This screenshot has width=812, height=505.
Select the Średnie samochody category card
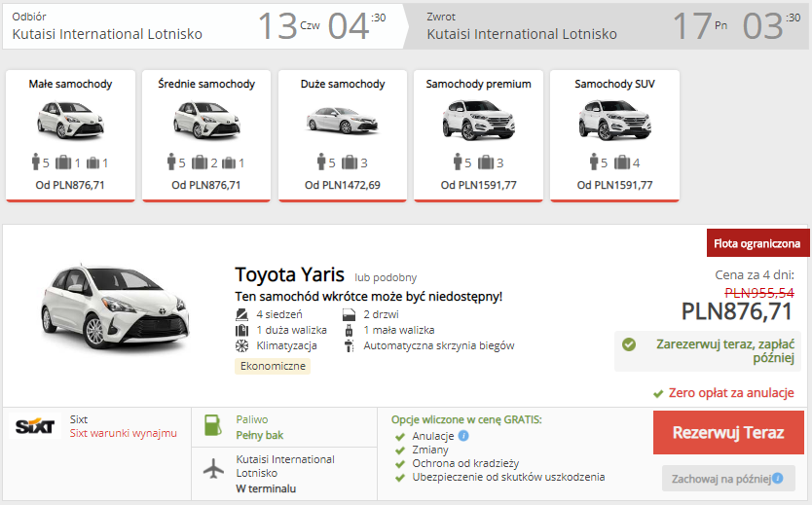coord(206,135)
